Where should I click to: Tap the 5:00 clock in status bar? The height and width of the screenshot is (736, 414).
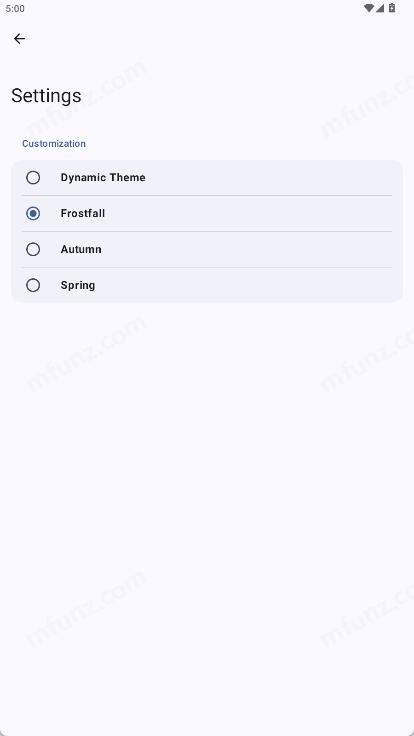tap(15, 8)
